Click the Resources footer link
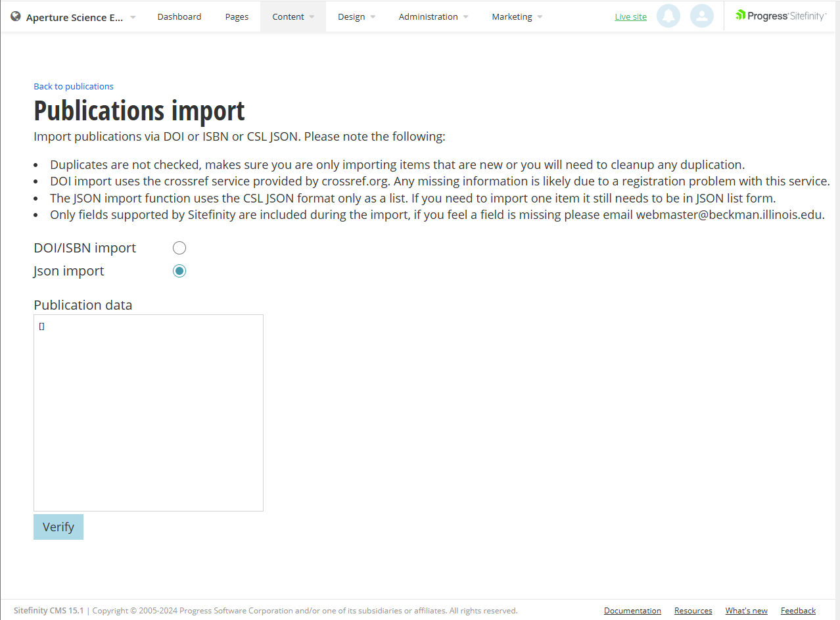The image size is (840, 620). [x=693, y=611]
